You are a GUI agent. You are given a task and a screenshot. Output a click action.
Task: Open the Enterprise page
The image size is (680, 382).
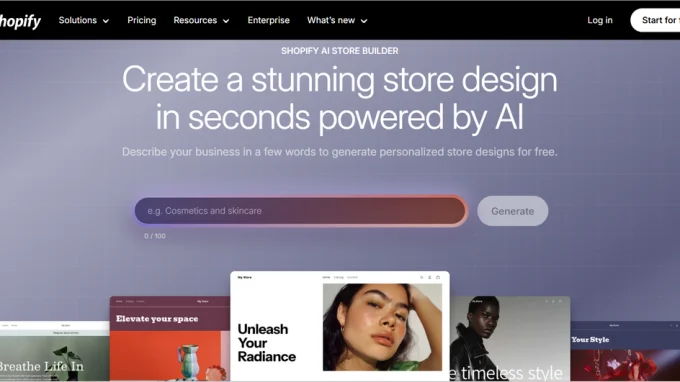pos(268,20)
